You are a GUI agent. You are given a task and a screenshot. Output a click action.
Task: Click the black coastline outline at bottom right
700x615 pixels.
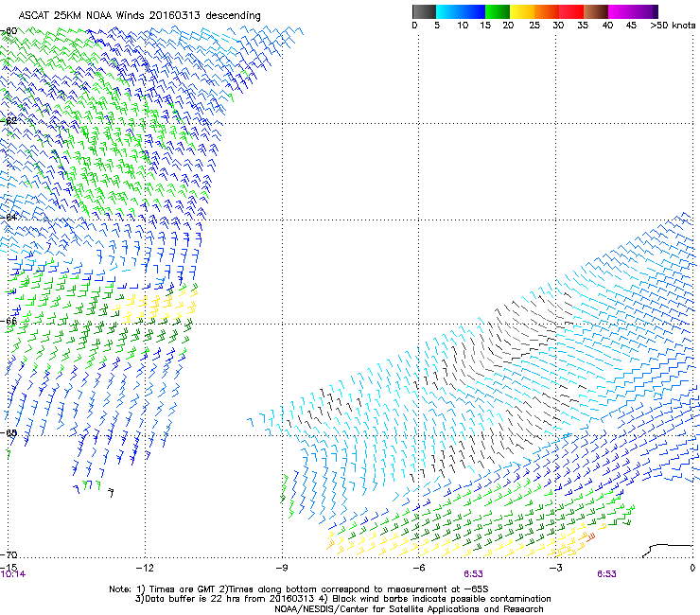tap(667, 551)
